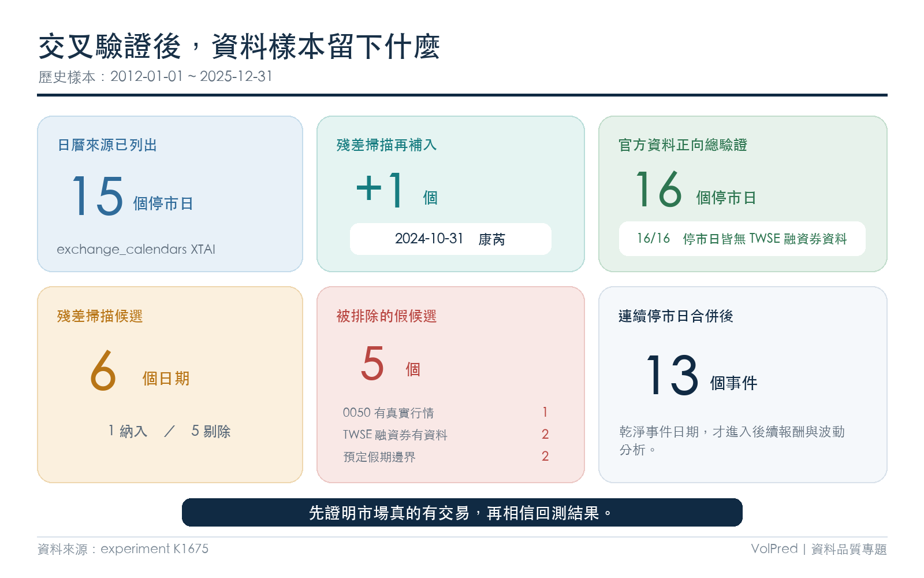
Task: Click the footer VolPred | 資料品質專題
Action: [819, 549]
